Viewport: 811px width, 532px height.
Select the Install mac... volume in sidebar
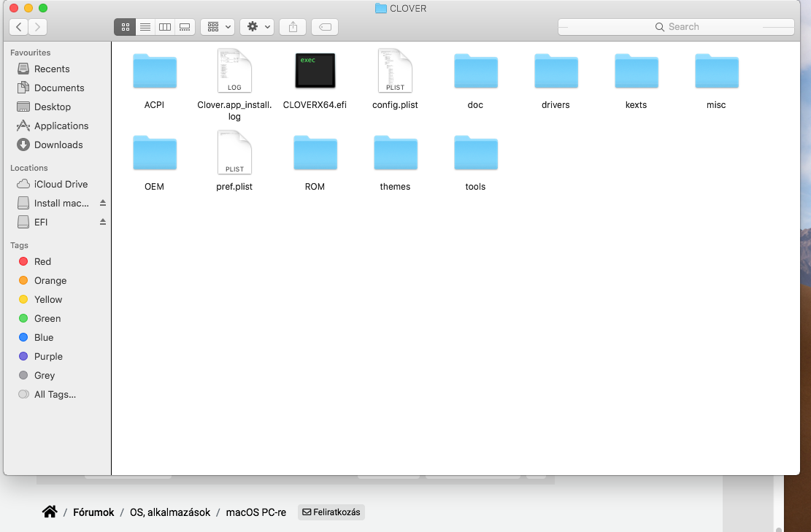click(52, 203)
